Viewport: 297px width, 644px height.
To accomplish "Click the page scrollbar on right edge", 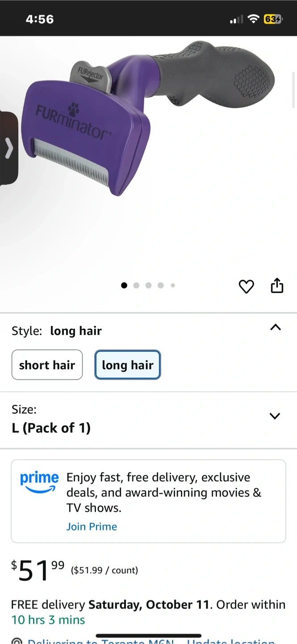I will 293,89.
